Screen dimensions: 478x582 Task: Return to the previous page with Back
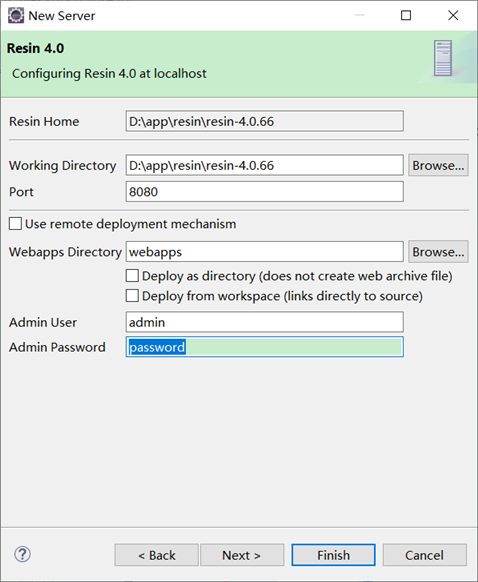156,555
